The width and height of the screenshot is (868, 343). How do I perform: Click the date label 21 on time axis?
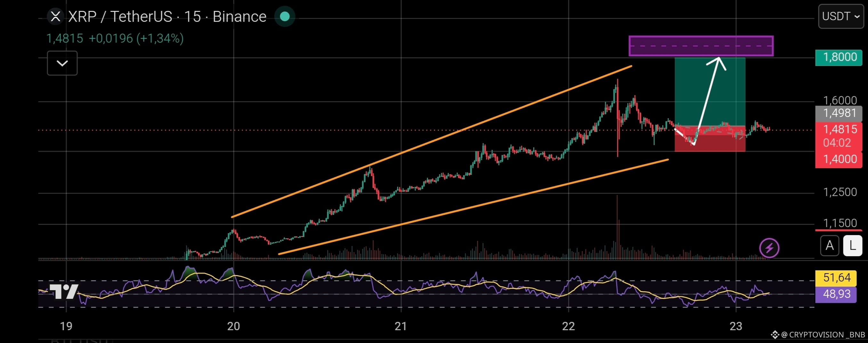(401, 326)
